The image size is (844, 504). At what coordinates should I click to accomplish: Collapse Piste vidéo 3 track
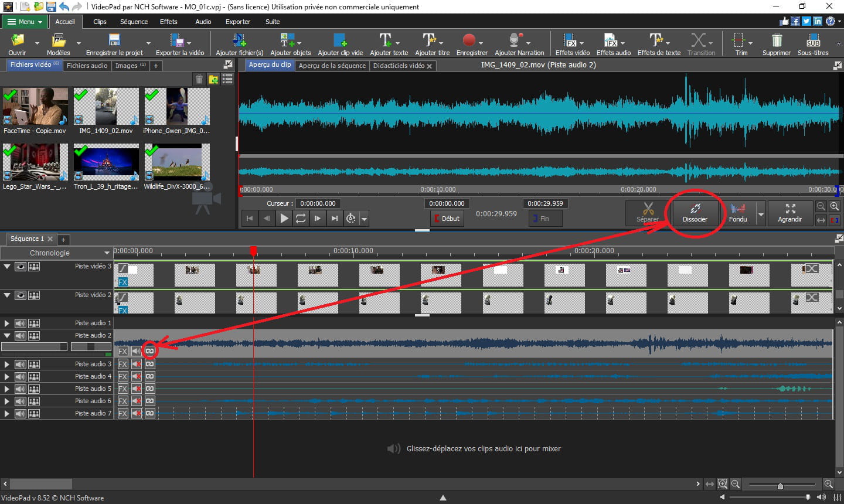[7, 266]
